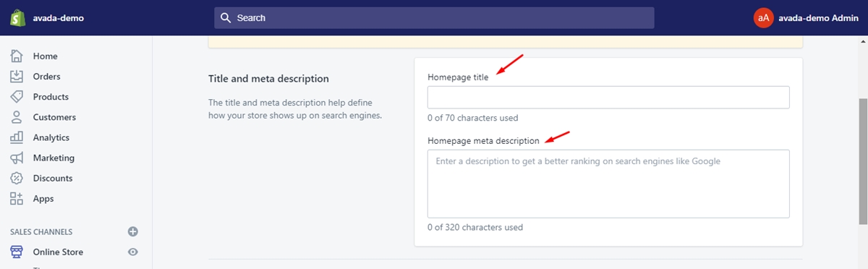Click the Analytics bar chart icon
Viewport: 868px width, 269px height.
point(17,137)
